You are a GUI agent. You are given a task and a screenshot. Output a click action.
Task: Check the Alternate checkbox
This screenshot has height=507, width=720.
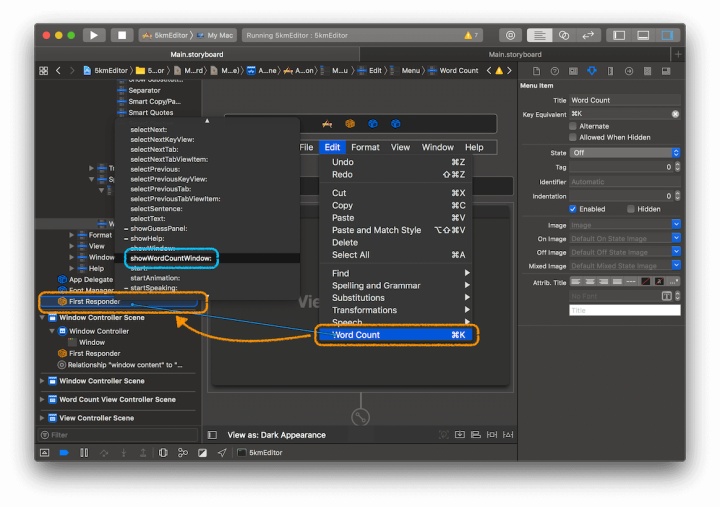573,126
